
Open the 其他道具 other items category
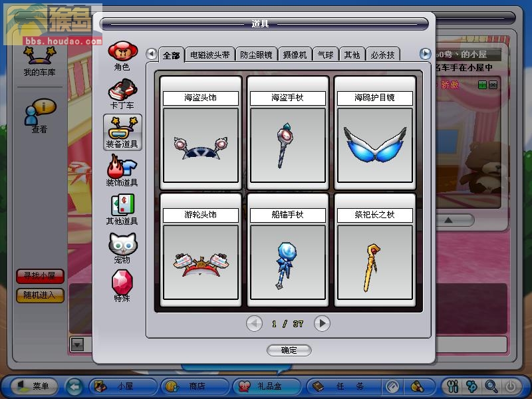point(122,209)
